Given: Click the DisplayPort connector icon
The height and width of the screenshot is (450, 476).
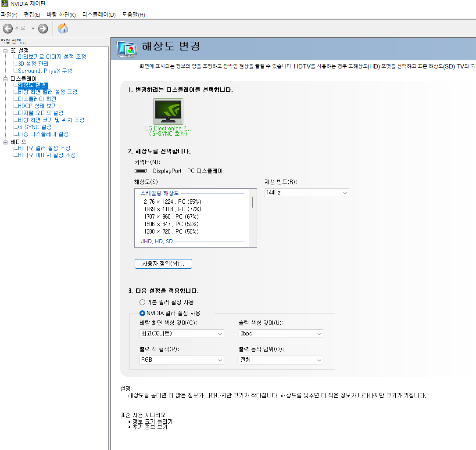Looking at the screenshot, I should coord(141,171).
